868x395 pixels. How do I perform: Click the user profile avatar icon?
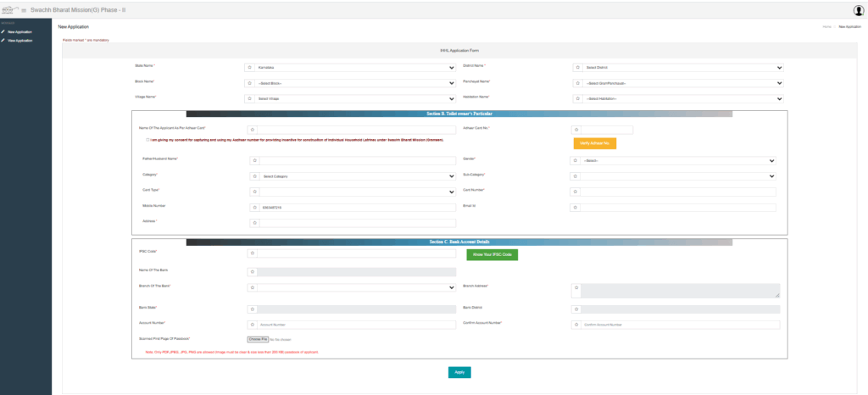click(x=858, y=10)
